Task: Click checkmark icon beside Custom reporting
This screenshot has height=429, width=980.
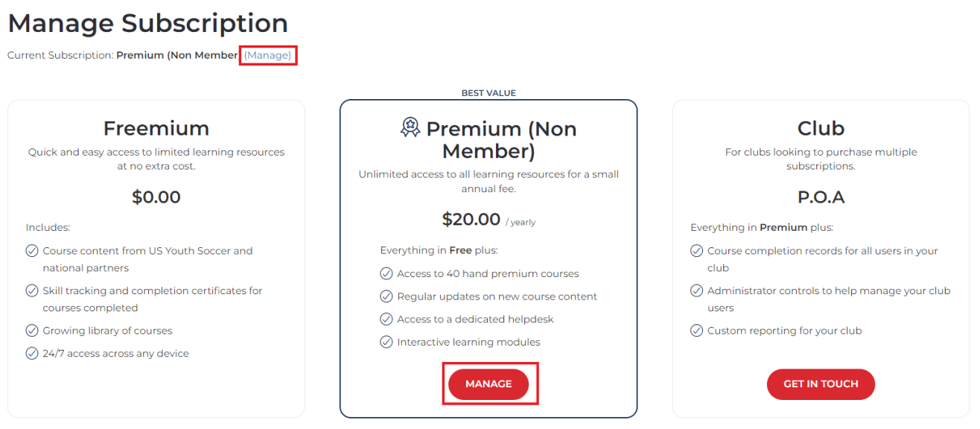Action: point(697,331)
